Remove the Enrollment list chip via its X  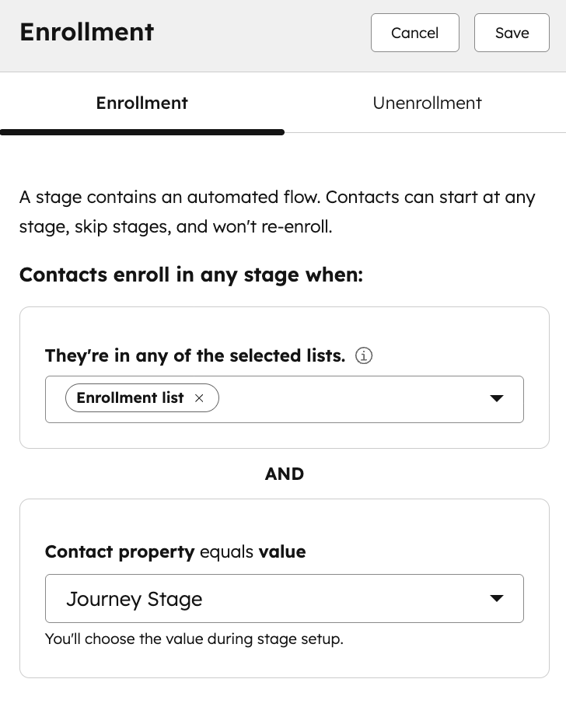199,397
